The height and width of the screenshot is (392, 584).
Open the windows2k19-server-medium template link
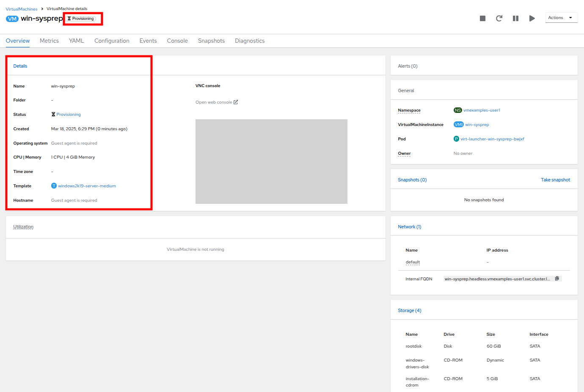[87, 186]
